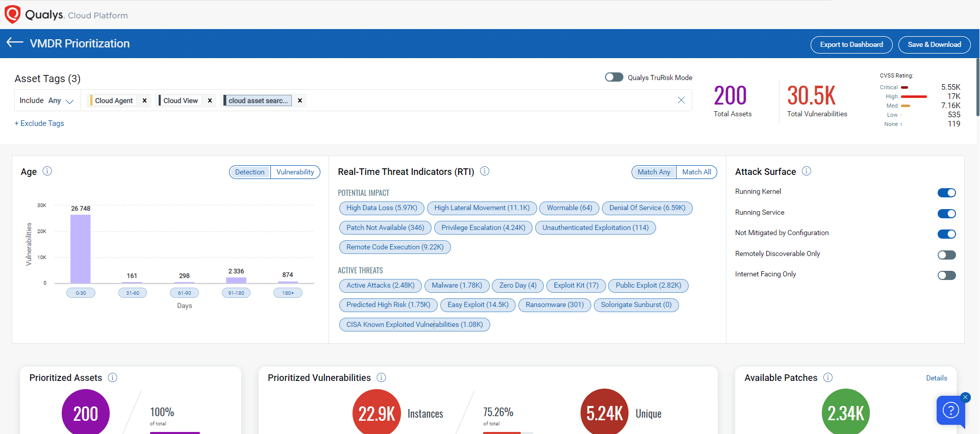Remove the cloud asset search tag
980x434 pixels.
(300, 100)
